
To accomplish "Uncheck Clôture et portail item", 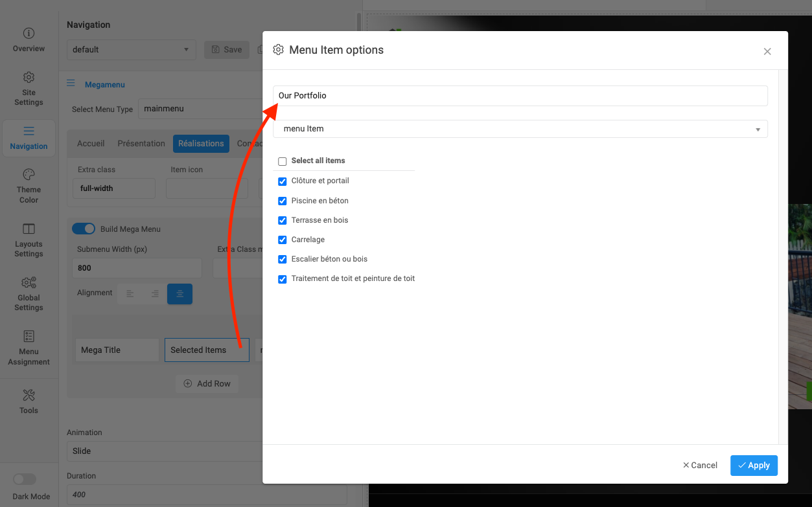I will point(282,181).
